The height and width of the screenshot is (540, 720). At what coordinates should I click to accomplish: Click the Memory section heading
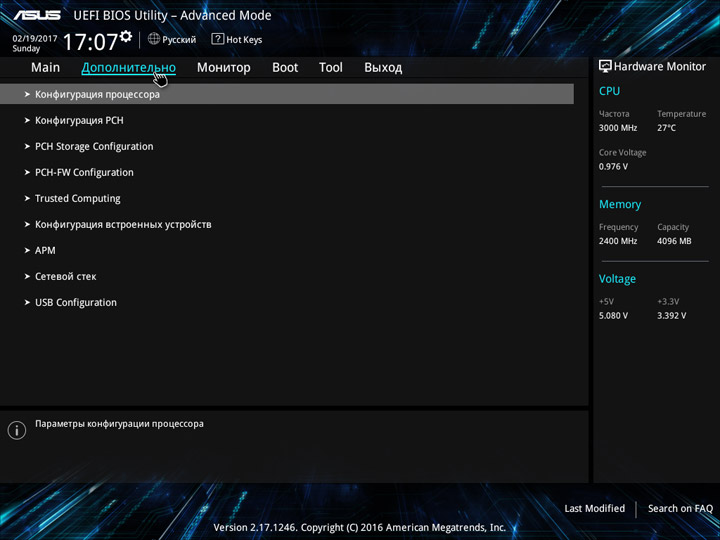coord(620,204)
